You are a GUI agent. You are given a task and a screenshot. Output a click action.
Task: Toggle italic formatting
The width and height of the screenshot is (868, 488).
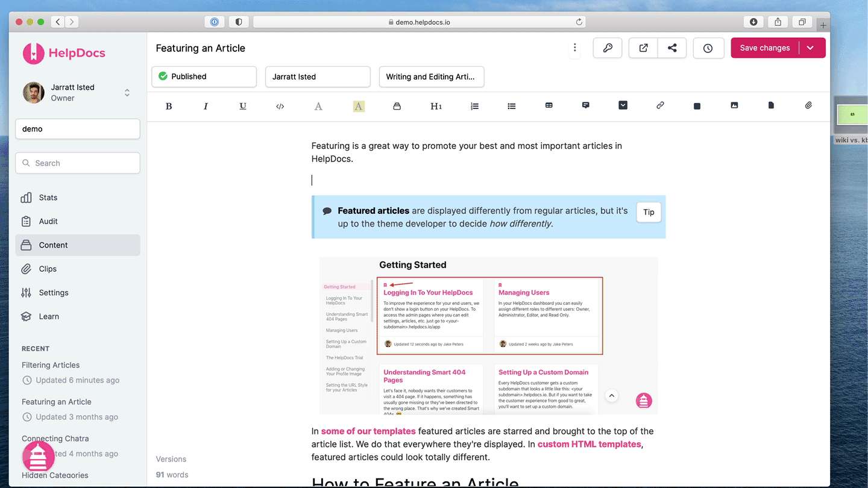click(x=206, y=106)
